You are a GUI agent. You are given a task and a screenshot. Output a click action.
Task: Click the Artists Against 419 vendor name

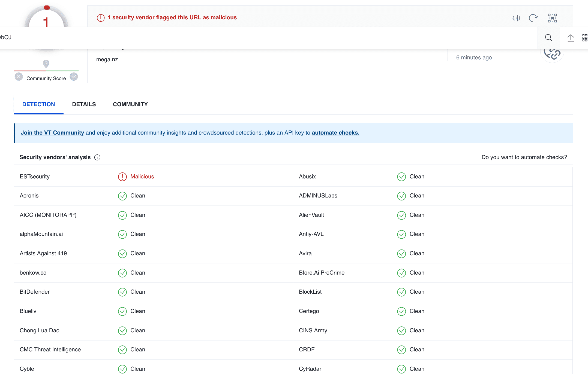coord(43,253)
